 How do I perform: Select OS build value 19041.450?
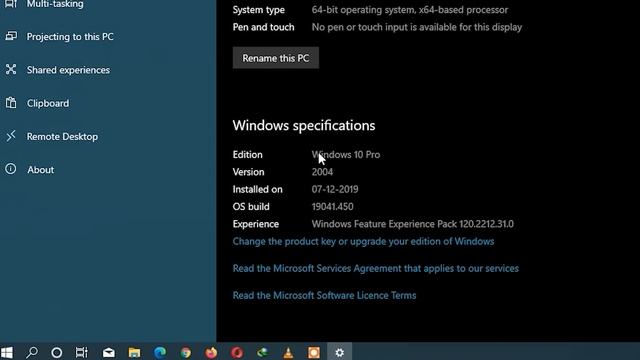point(333,207)
